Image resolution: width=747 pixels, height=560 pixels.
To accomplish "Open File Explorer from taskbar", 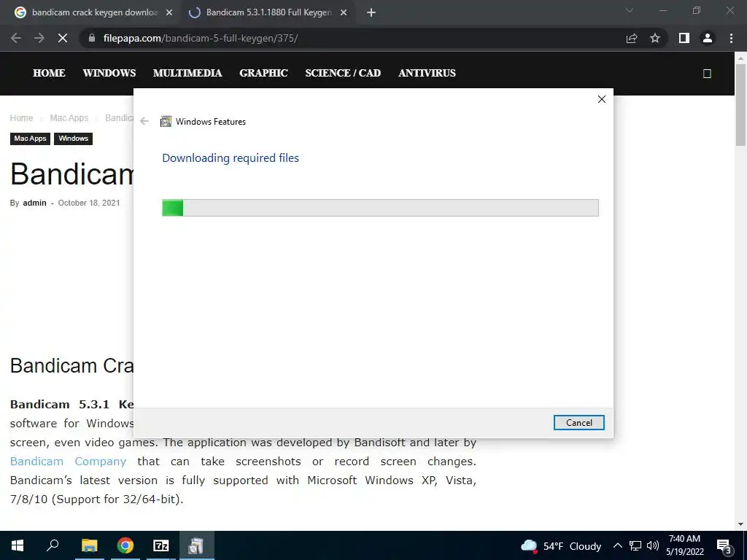I will pyautogui.click(x=89, y=545).
